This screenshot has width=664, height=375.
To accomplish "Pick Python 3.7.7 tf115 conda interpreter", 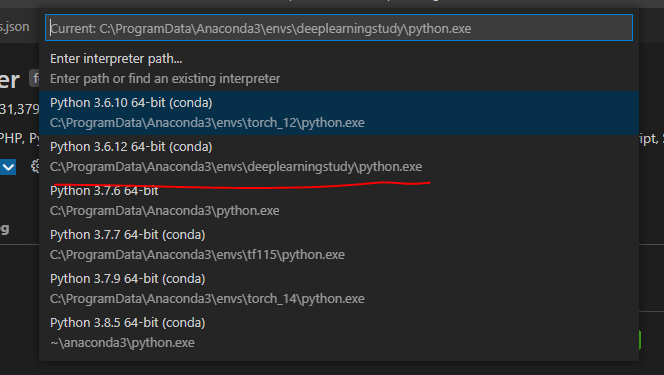I will (339, 245).
